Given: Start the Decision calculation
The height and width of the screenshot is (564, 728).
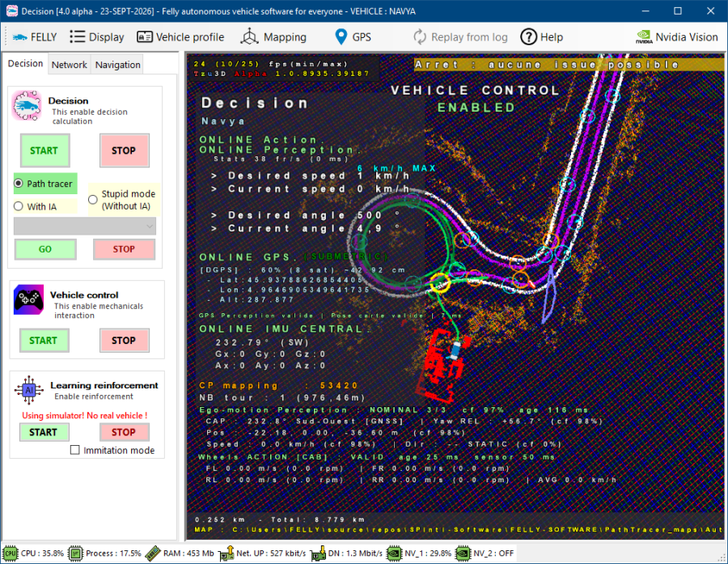Looking at the screenshot, I should 44,151.
